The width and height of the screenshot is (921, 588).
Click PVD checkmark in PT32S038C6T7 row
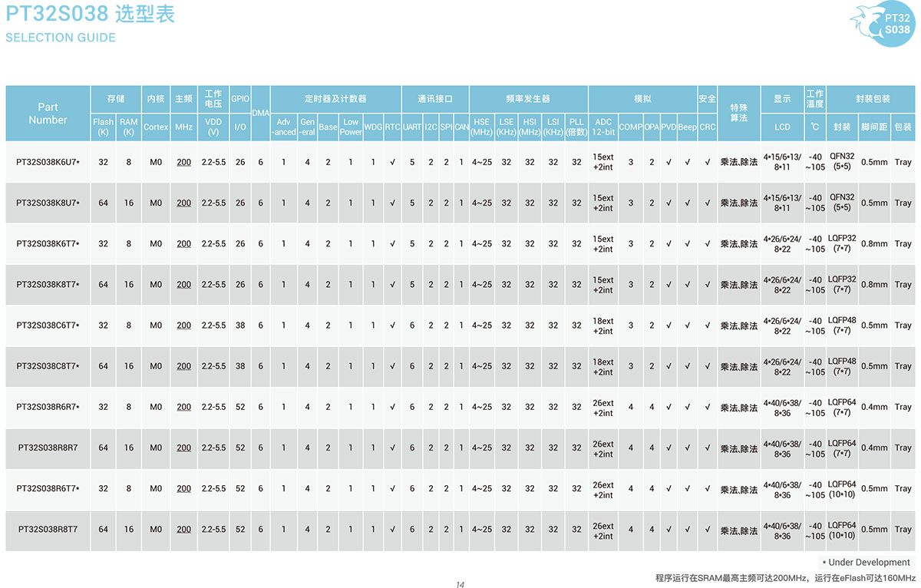tap(668, 325)
